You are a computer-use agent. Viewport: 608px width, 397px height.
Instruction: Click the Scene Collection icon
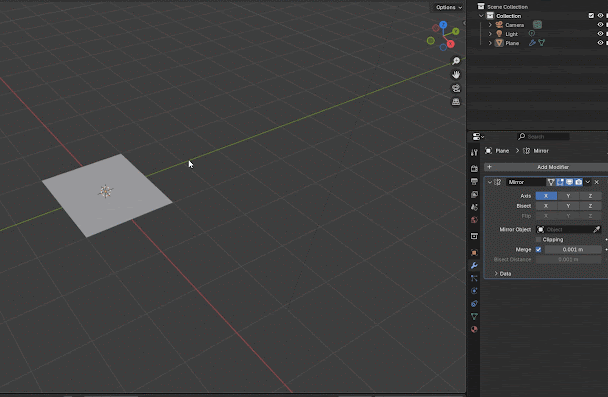(x=481, y=6)
